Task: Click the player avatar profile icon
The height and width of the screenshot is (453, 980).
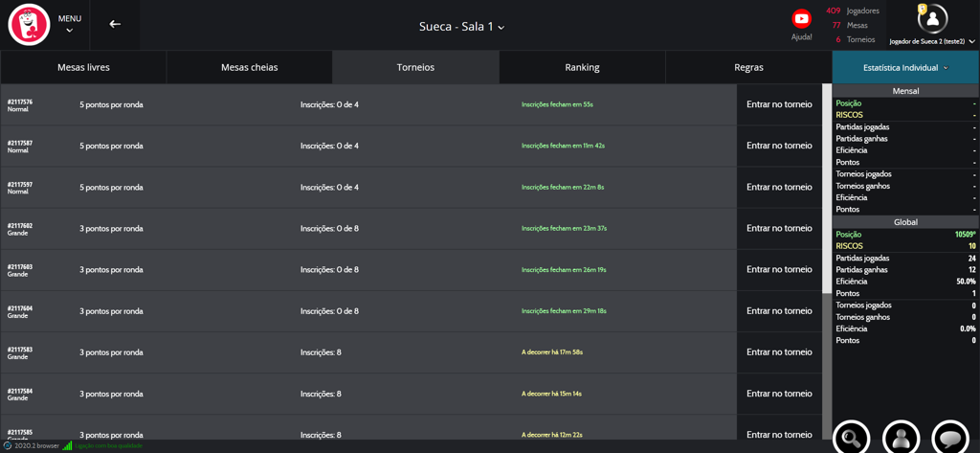Action: (932, 19)
